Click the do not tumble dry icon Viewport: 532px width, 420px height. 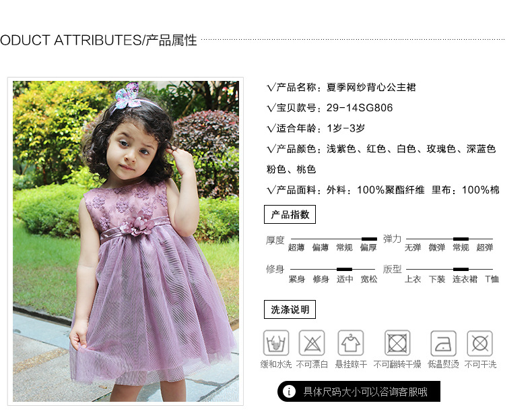[397, 343]
